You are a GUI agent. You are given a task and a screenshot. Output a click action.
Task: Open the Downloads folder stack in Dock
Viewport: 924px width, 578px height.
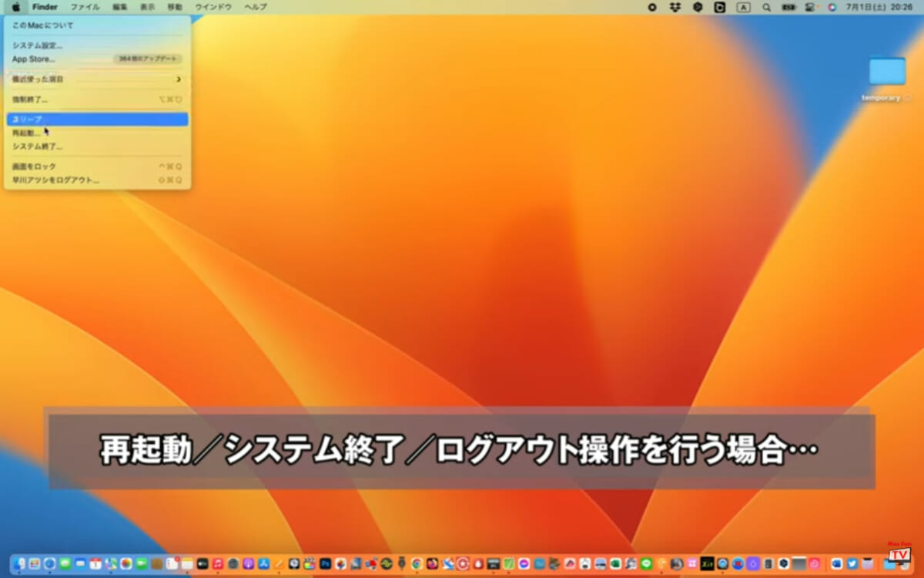pyautogui.click(x=889, y=564)
